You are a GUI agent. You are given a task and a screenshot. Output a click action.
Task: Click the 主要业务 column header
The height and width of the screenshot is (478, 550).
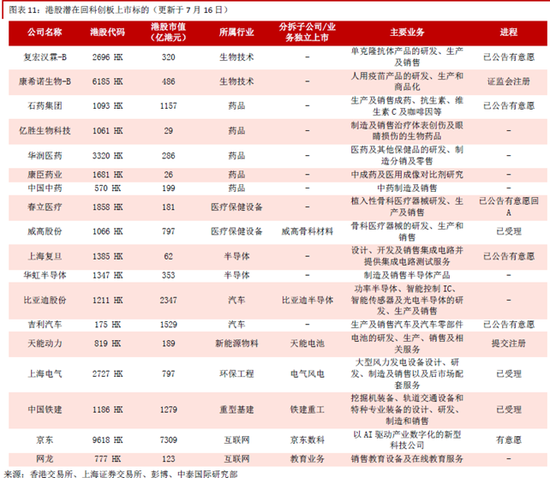pos(407,32)
